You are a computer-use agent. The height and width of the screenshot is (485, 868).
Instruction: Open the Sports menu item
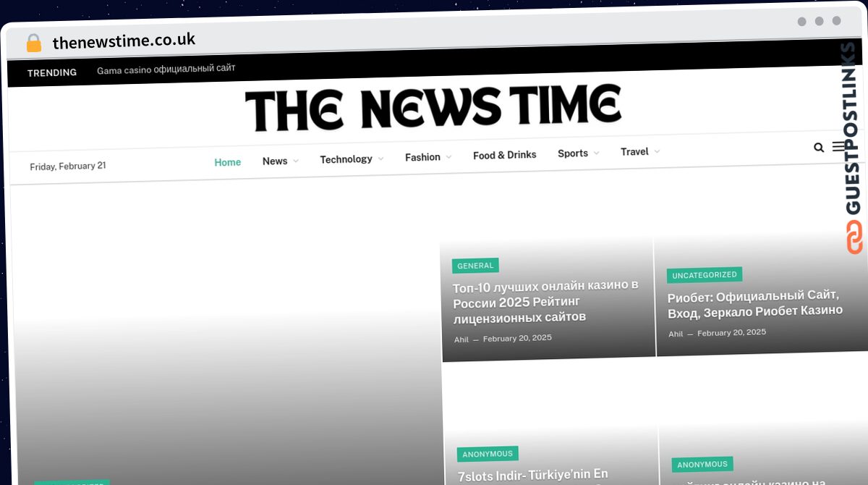point(573,153)
